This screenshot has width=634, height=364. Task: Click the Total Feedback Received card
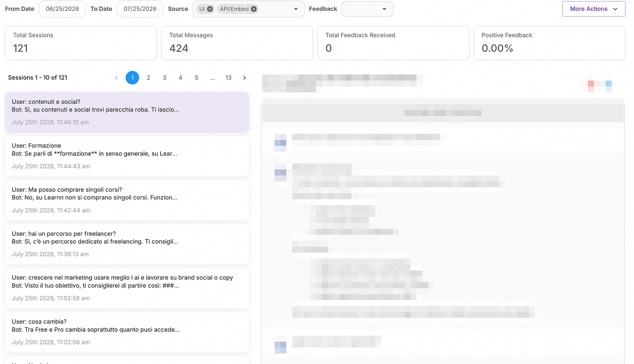tap(393, 43)
